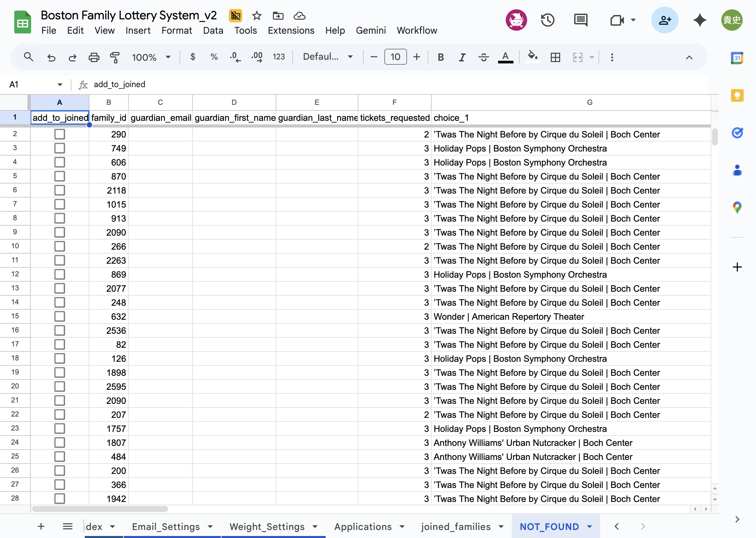Undo the last action
756x538 pixels.
pyautogui.click(x=51, y=57)
